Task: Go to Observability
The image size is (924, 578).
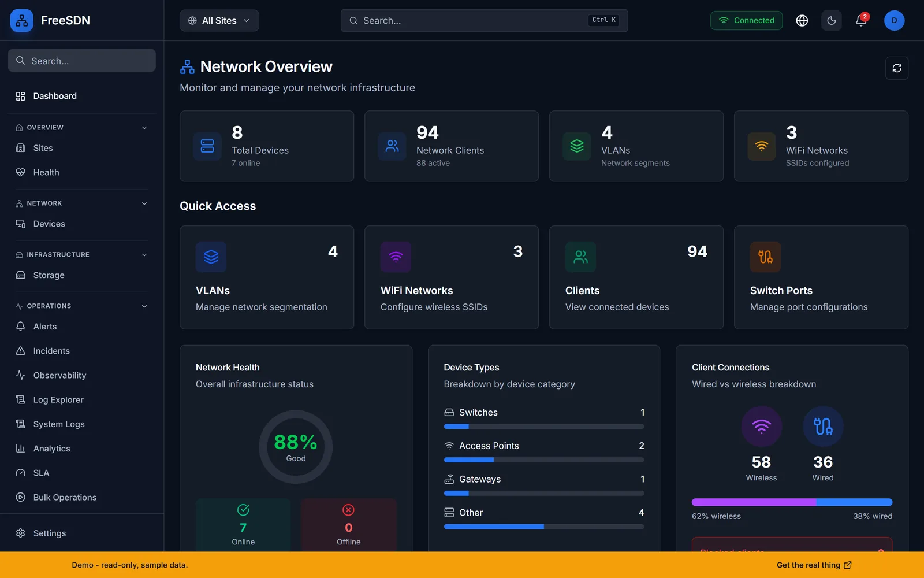Action: [81, 375]
